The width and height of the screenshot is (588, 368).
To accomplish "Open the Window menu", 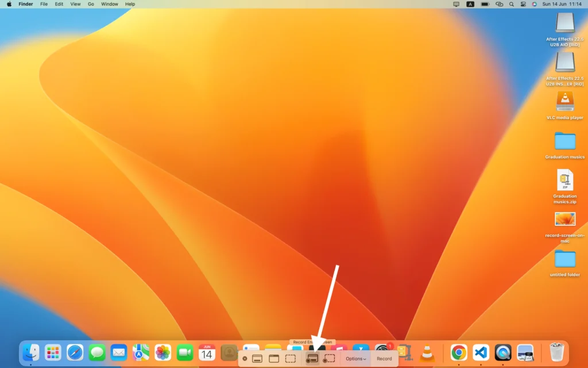I will click(x=110, y=4).
